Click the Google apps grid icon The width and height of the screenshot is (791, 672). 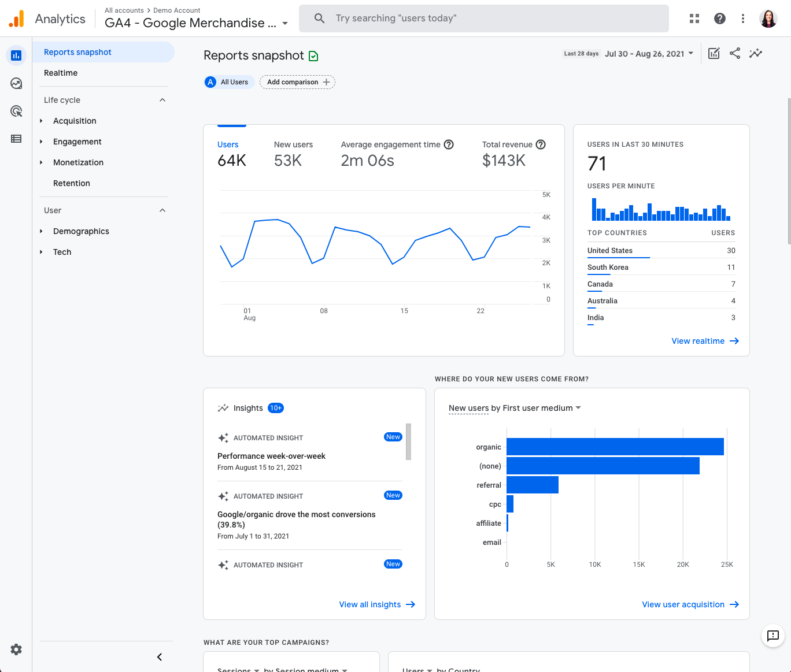coord(694,18)
